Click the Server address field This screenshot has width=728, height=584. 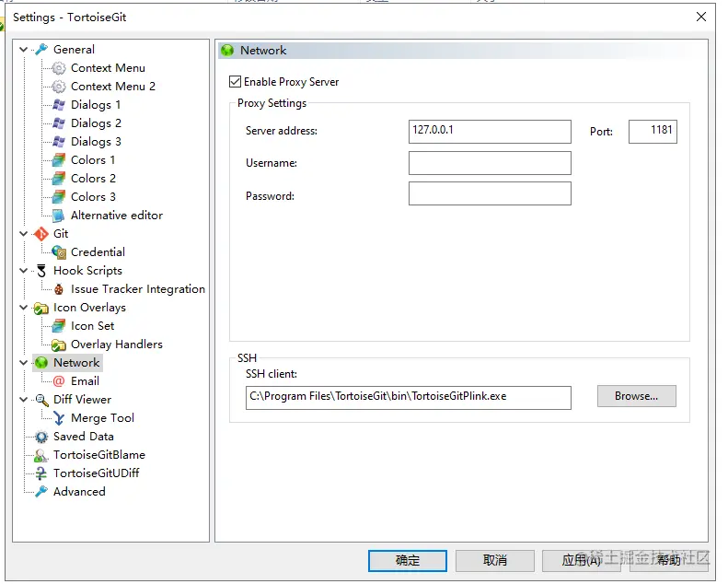tap(490, 132)
